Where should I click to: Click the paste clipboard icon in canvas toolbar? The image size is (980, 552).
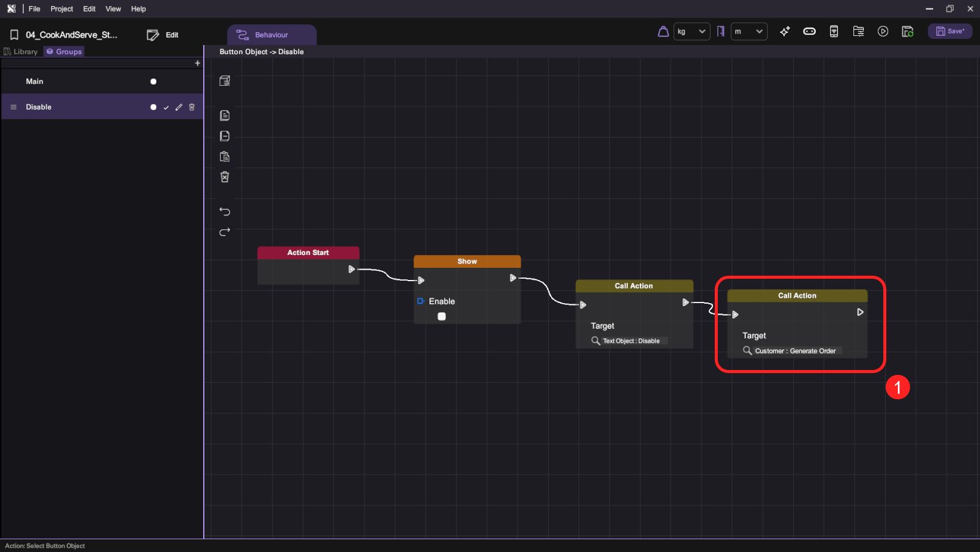[x=224, y=157]
